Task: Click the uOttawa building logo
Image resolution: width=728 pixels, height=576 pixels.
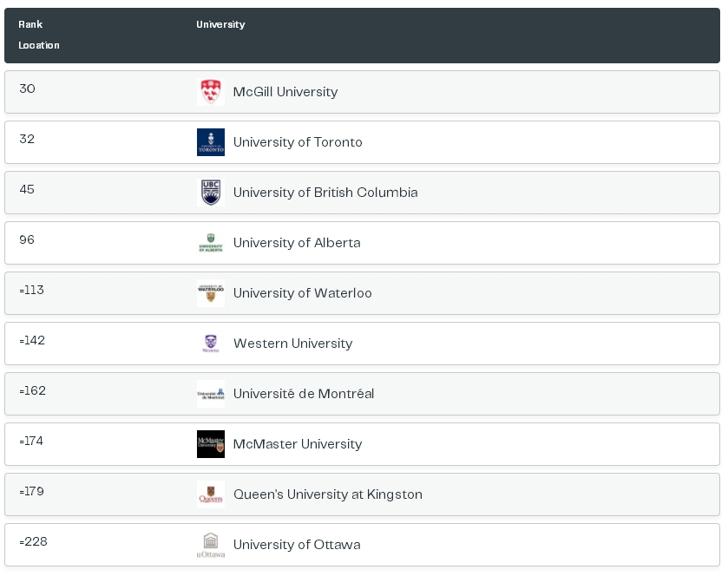Action: (210, 545)
